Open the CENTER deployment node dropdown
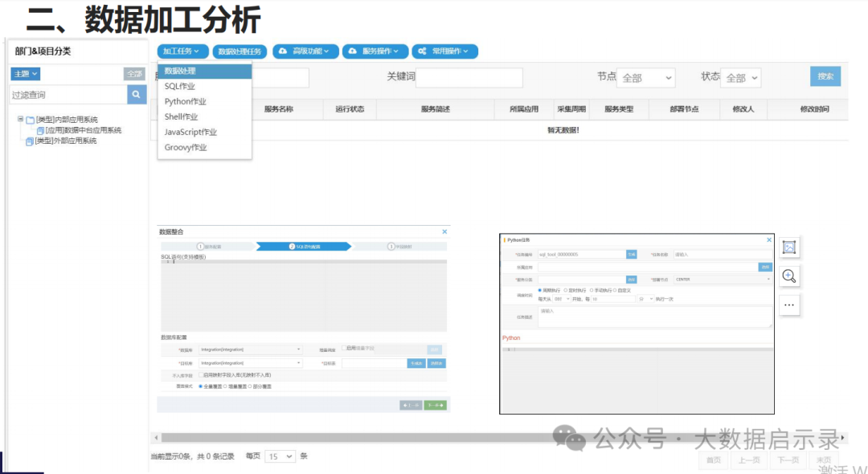 pyautogui.click(x=723, y=280)
